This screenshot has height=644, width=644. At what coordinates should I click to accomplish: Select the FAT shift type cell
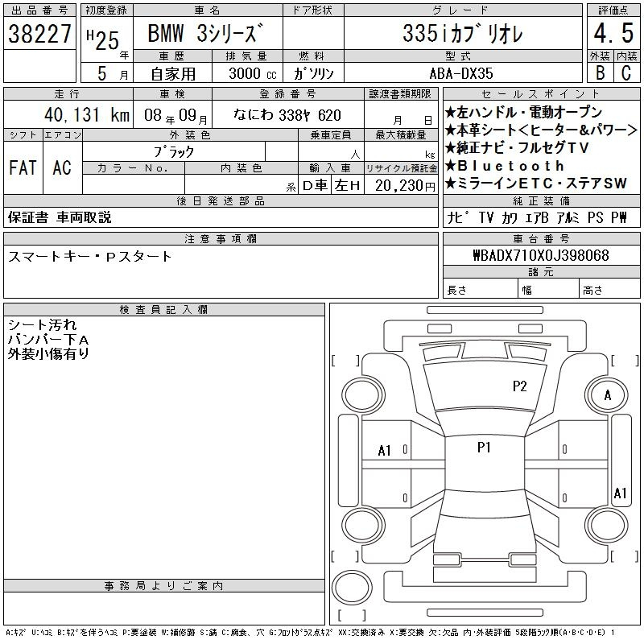[23, 167]
